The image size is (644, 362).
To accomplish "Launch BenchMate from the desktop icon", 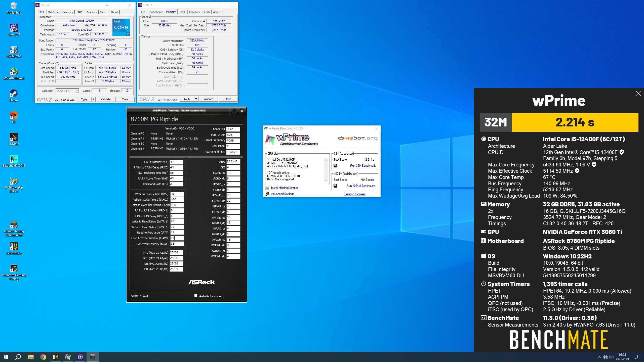I will tap(14, 248).
